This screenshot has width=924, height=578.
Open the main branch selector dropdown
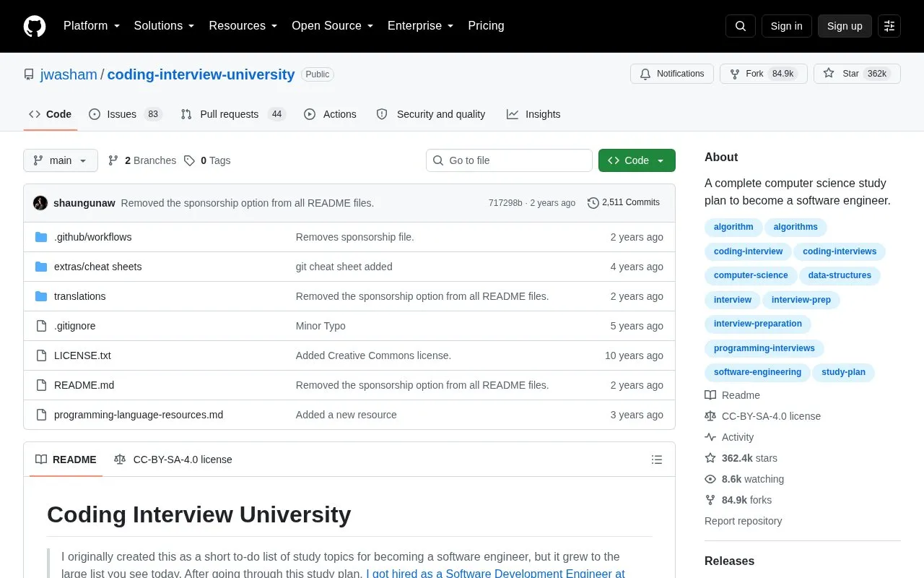point(61,160)
